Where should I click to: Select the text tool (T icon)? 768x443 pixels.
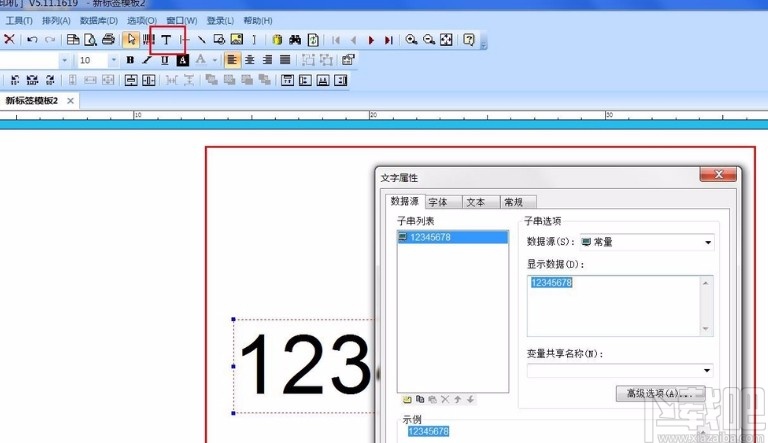point(167,40)
